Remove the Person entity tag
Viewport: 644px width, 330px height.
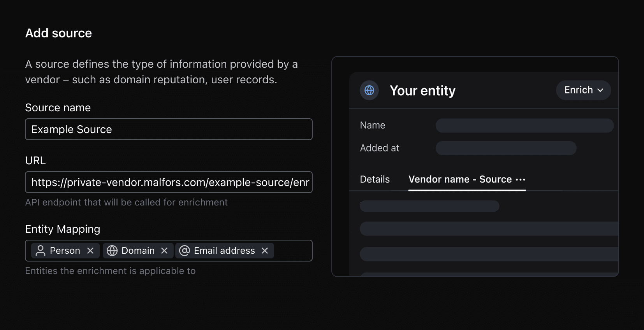point(90,251)
